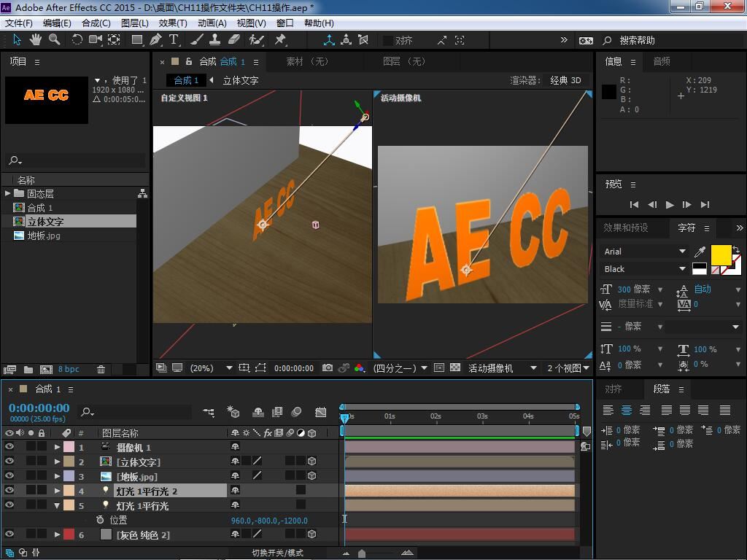
Task: Switch to the 对齐 panel tab
Action: coord(613,389)
